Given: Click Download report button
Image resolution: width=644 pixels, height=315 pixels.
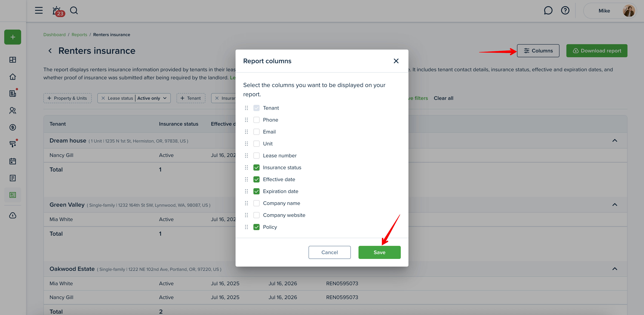Looking at the screenshot, I should [597, 51].
